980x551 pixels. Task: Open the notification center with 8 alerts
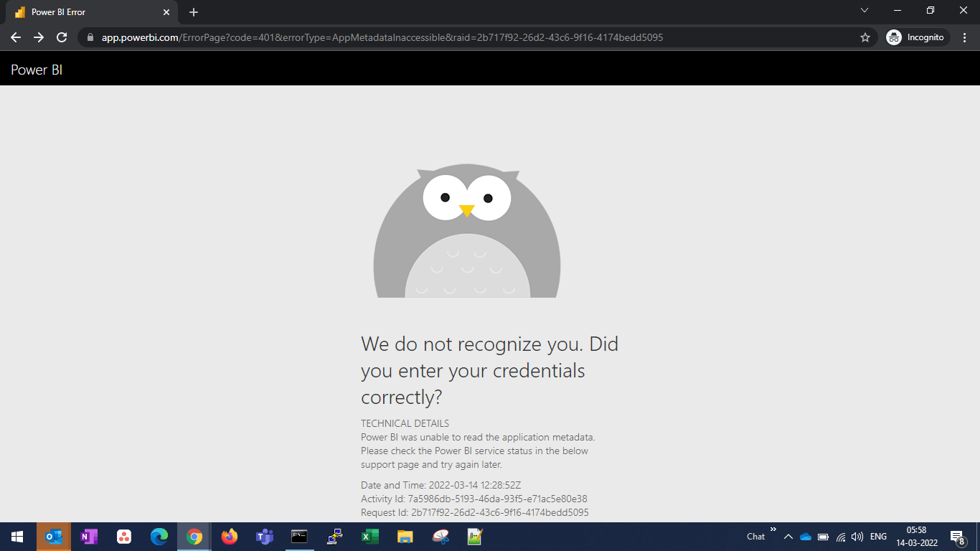tap(957, 537)
